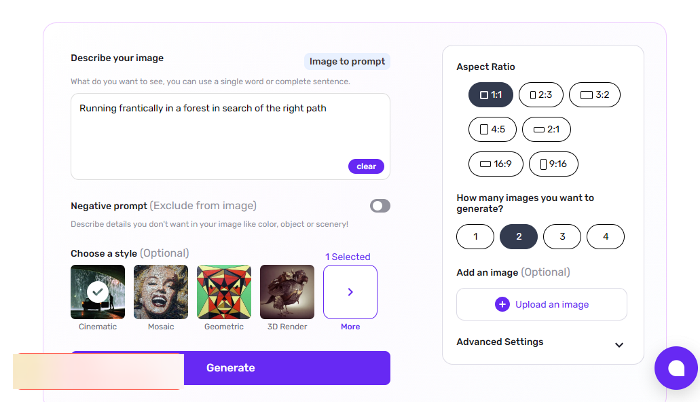Click the plus icon to upload an image
The height and width of the screenshot is (402, 700).
502,304
